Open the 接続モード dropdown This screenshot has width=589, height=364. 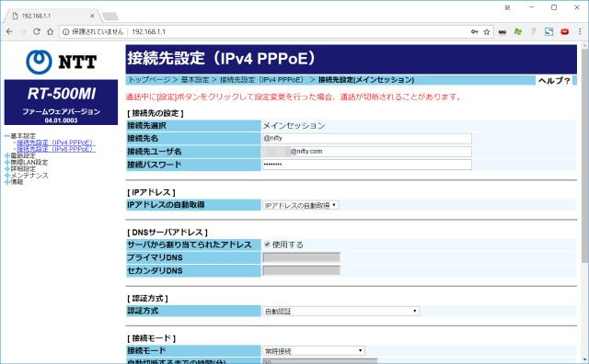click(x=314, y=351)
